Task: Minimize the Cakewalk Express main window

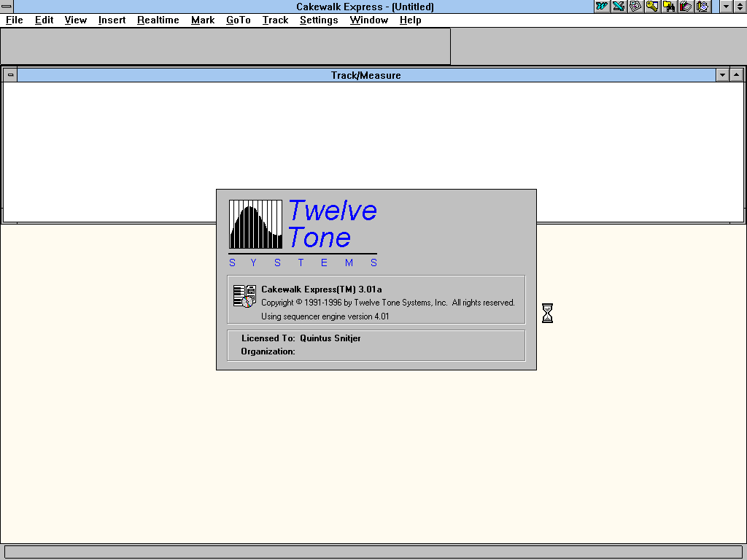Action: [726, 6]
